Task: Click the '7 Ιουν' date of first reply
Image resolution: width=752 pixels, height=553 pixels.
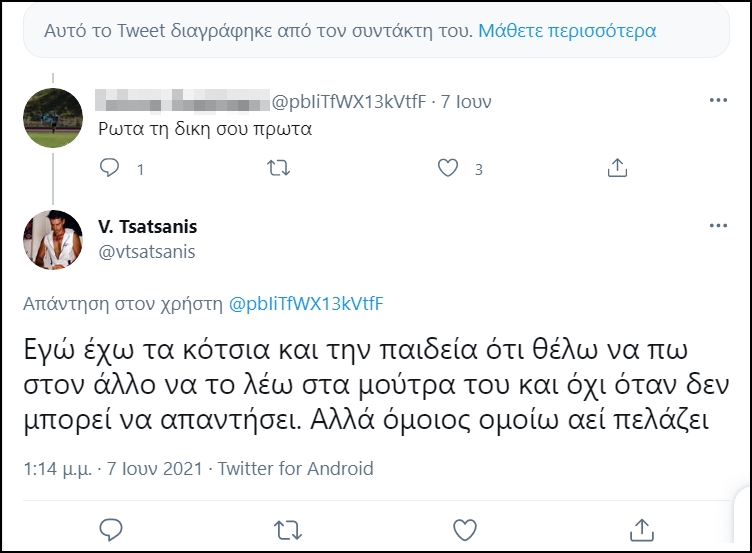Action: pos(466,102)
